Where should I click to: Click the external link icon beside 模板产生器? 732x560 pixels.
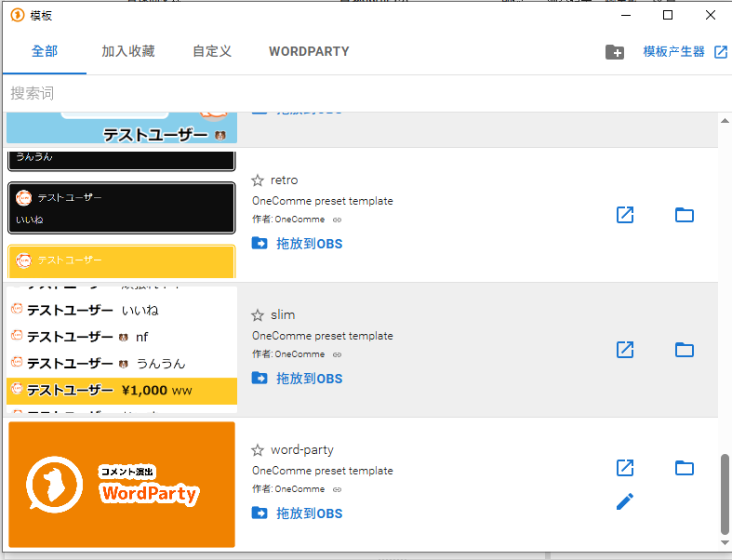[721, 52]
